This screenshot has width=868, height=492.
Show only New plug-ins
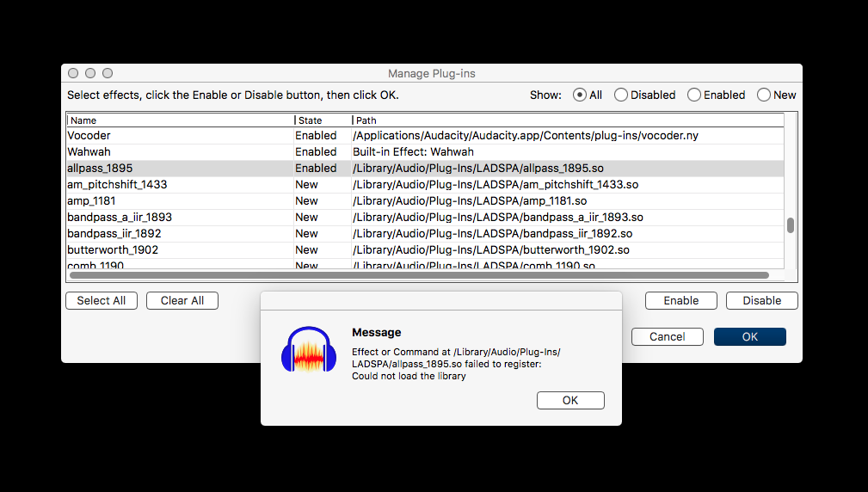pyautogui.click(x=763, y=95)
